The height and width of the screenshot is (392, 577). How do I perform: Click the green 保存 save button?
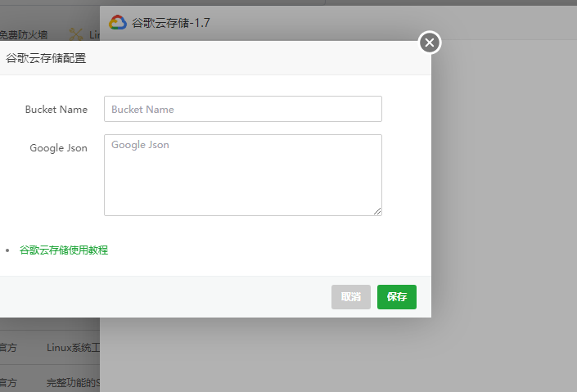pyautogui.click(x=397, y=297)
